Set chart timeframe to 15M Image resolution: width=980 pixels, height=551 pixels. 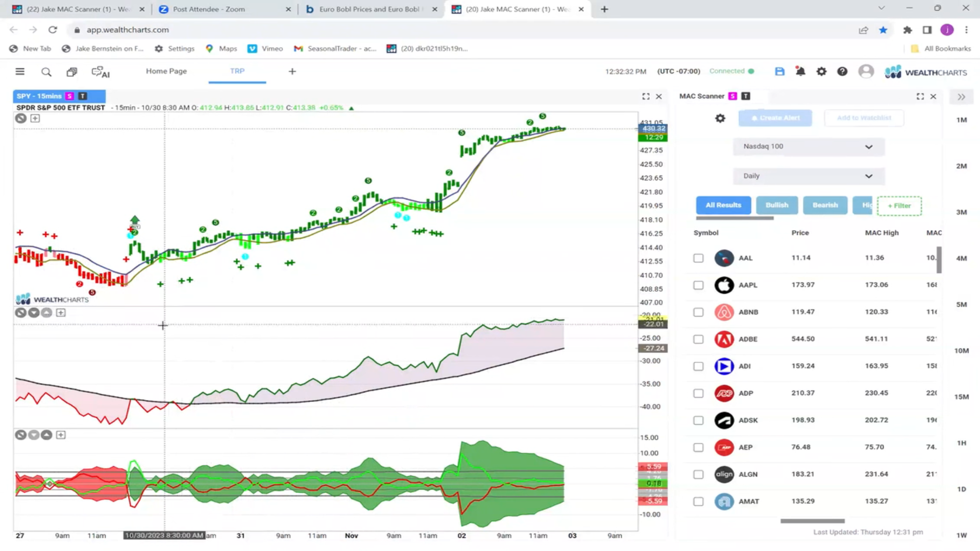click(962, 397)
